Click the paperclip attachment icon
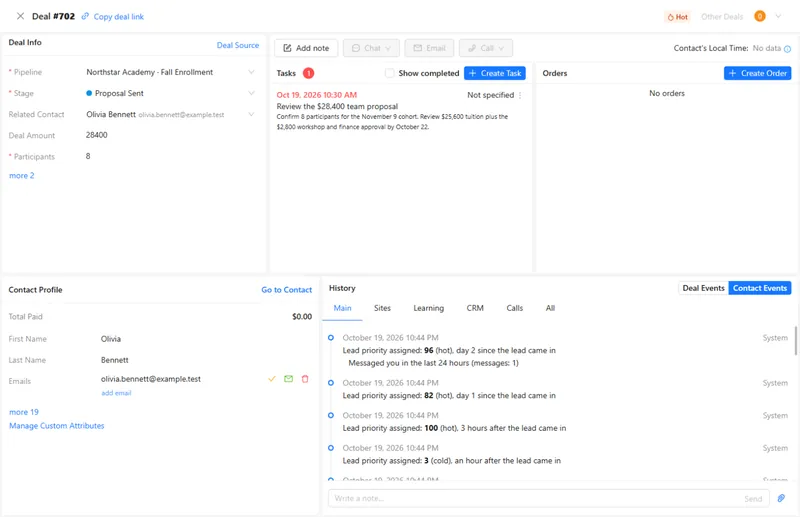Screen dimensions: 800x517 click(x=781, y=498)
